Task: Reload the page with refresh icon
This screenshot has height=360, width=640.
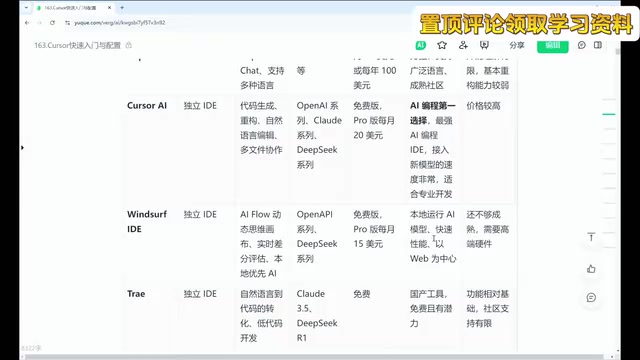Action: pos(52,23)
